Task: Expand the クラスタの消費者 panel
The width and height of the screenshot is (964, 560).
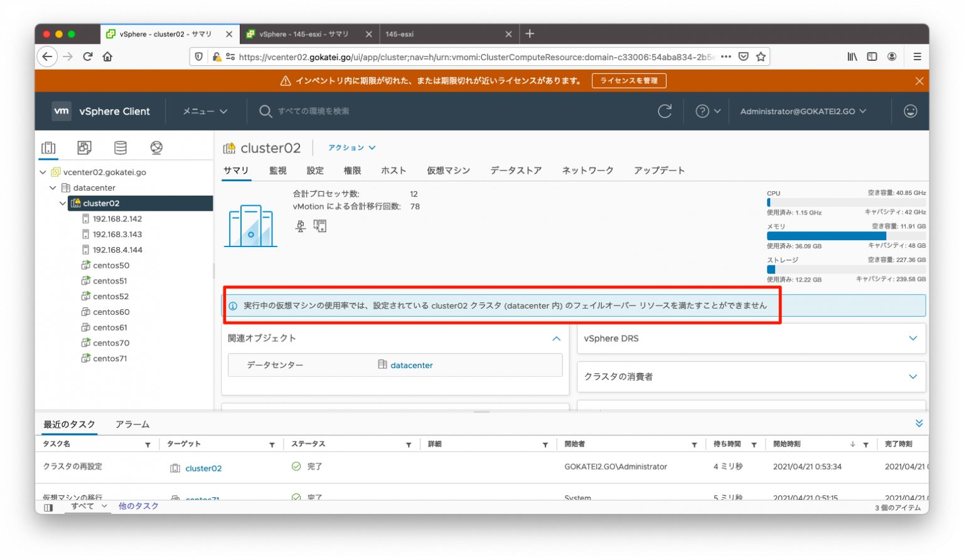Action: point(913,377)
